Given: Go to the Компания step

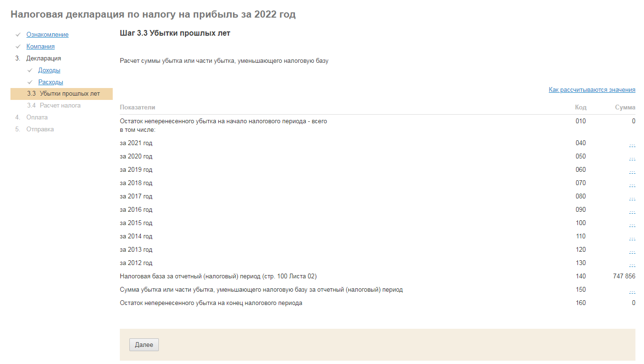Looking at the screenshot, I should pyautogui.click(x=40, y=47).
